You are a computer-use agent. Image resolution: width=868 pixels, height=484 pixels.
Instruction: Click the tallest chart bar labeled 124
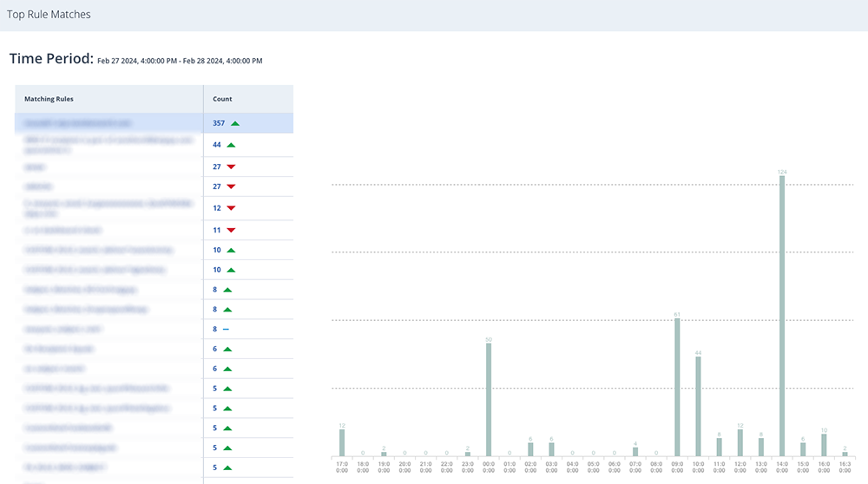click(x=782, y=316)
